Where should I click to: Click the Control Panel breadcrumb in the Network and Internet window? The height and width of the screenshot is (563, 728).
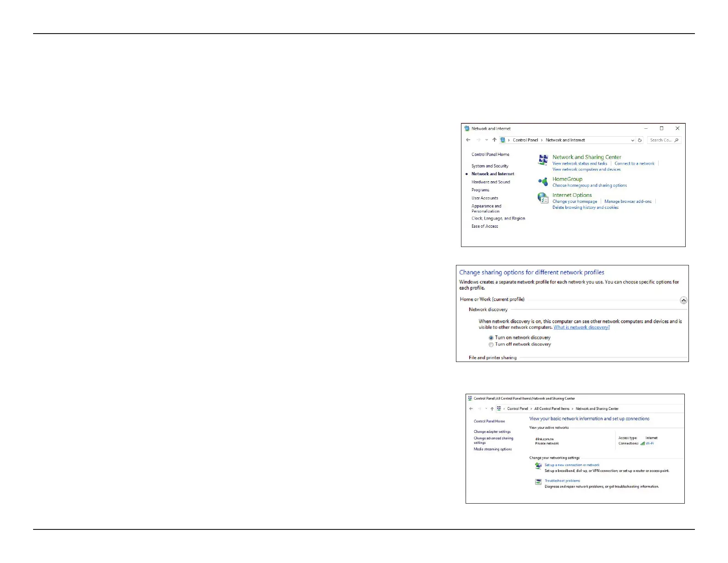pyautogui.click(x=525, y=140)
